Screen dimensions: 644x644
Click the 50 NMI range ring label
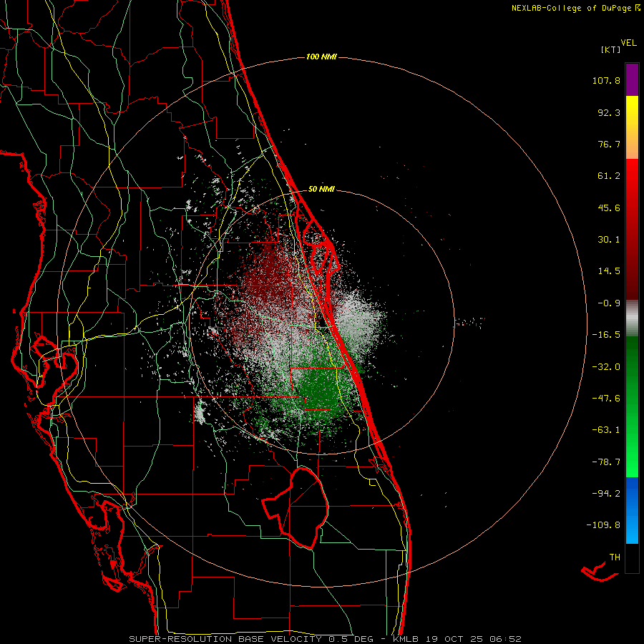pyautogui.click(x=321, y=190)
